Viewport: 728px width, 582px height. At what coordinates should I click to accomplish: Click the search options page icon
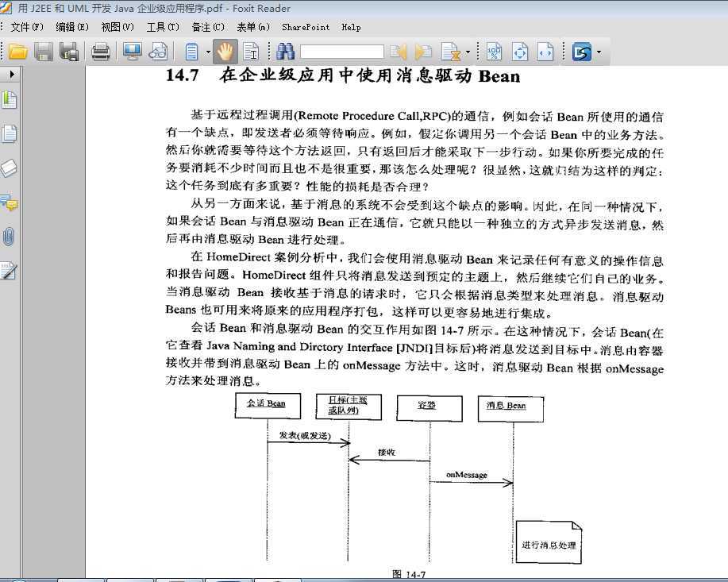click(x=450, y=52)
